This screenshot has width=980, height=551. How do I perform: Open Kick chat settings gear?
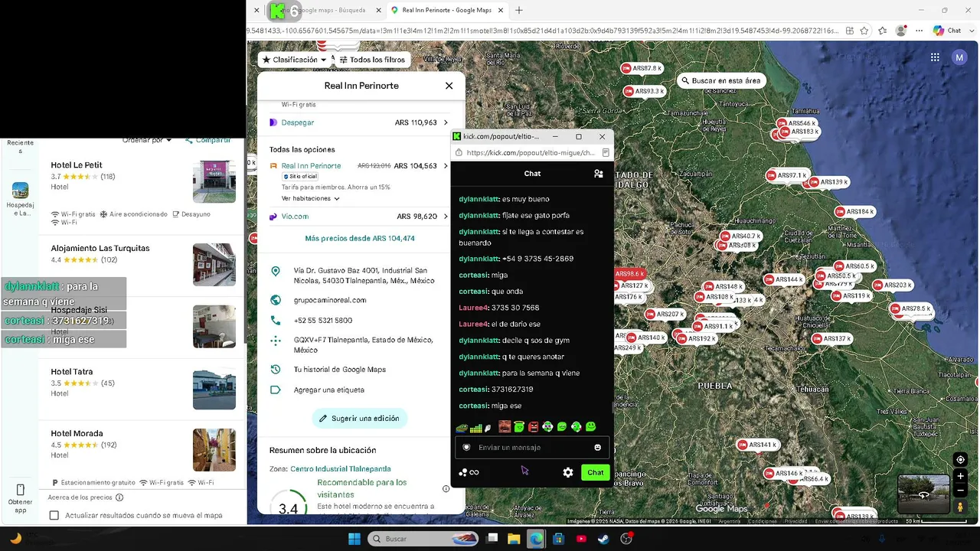click(x=568, y=472)
